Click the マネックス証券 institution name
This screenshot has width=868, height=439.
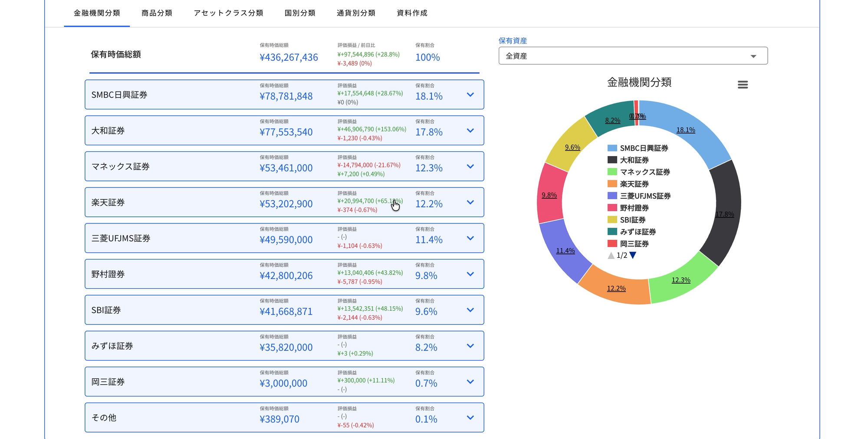pos(120,167)
